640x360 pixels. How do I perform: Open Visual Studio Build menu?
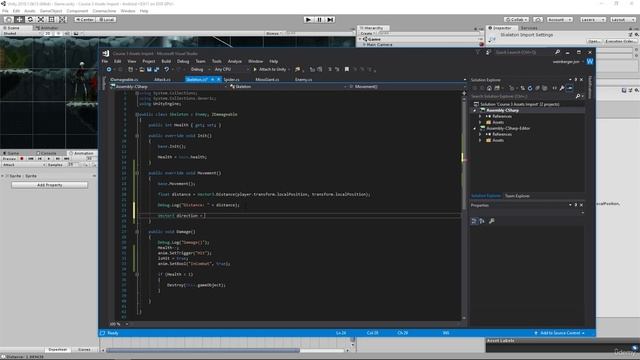(166, 61)
